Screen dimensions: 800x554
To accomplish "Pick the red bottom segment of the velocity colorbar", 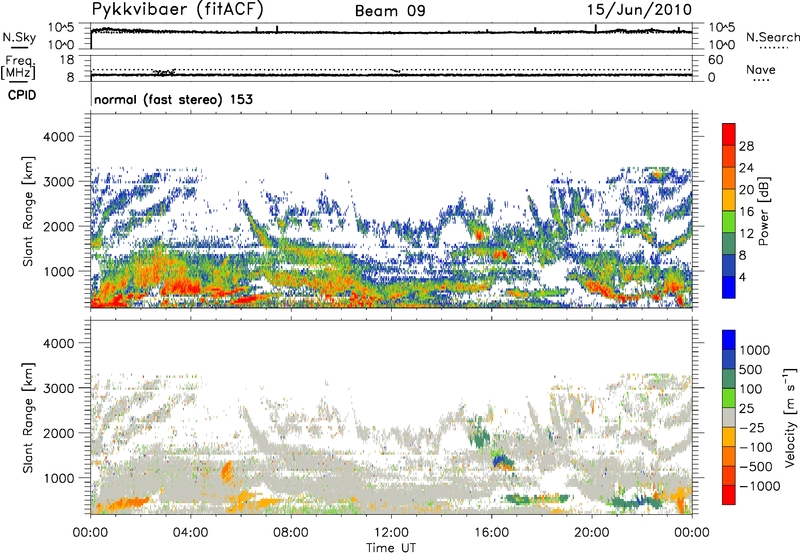I will pos(729,495).
